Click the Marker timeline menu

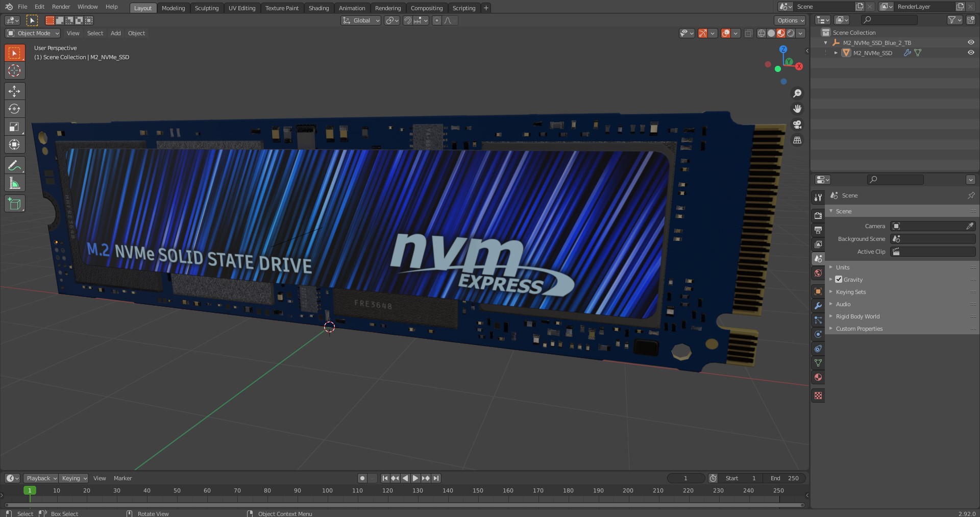click(122, 478)
